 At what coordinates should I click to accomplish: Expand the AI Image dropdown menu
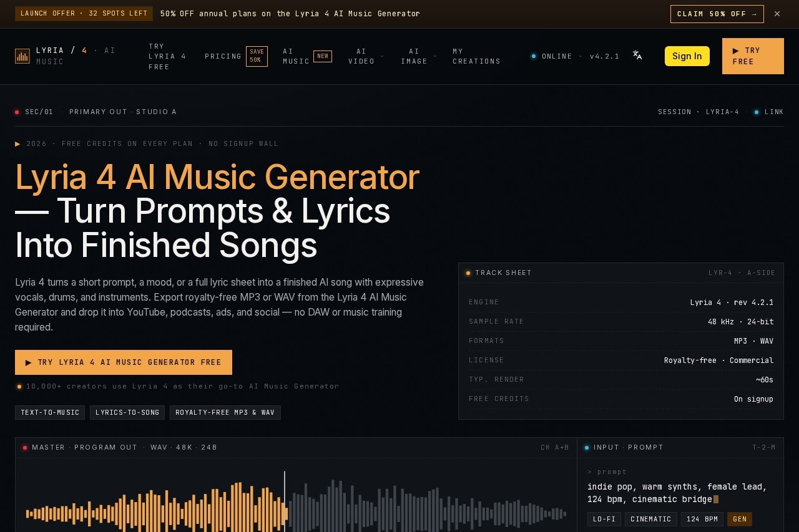click(x=419, y=56)
